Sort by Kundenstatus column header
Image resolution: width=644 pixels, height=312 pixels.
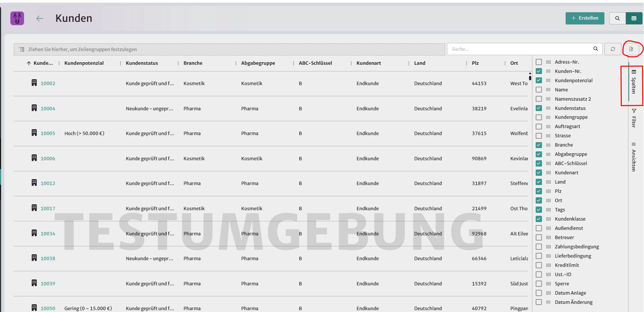(x=142, y=63)
